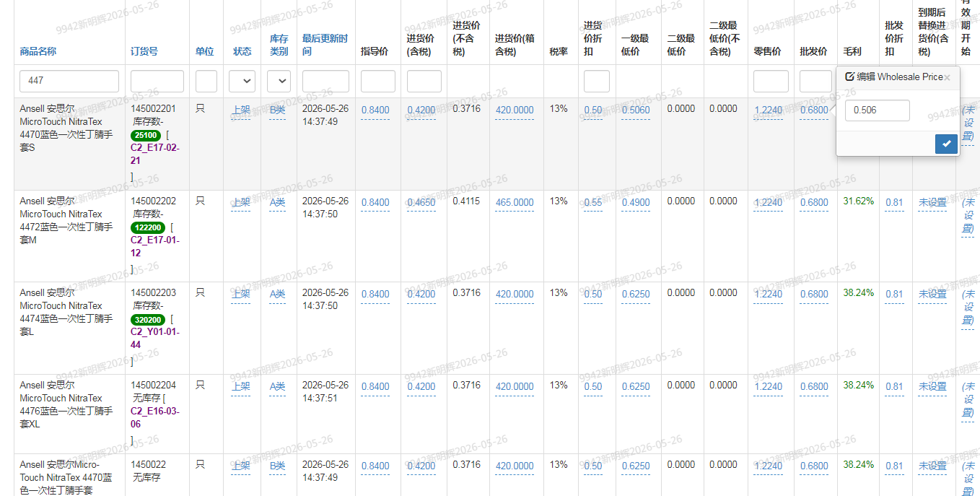Screen dimensions: 980x496
Task: Edit 零售价 1.2240 in row 145002201
Action: click(x=768, y=110)
